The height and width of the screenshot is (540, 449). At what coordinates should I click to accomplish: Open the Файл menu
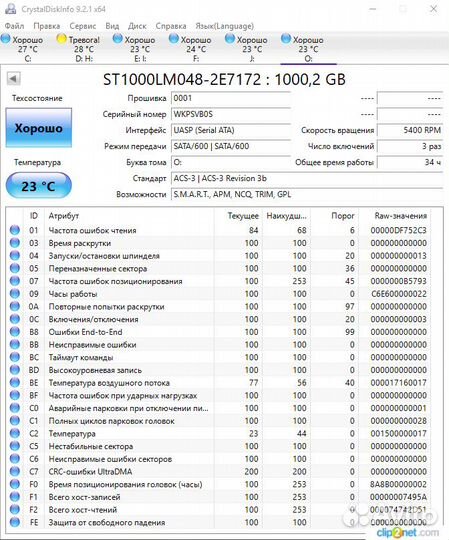click(x=14, y=26)
